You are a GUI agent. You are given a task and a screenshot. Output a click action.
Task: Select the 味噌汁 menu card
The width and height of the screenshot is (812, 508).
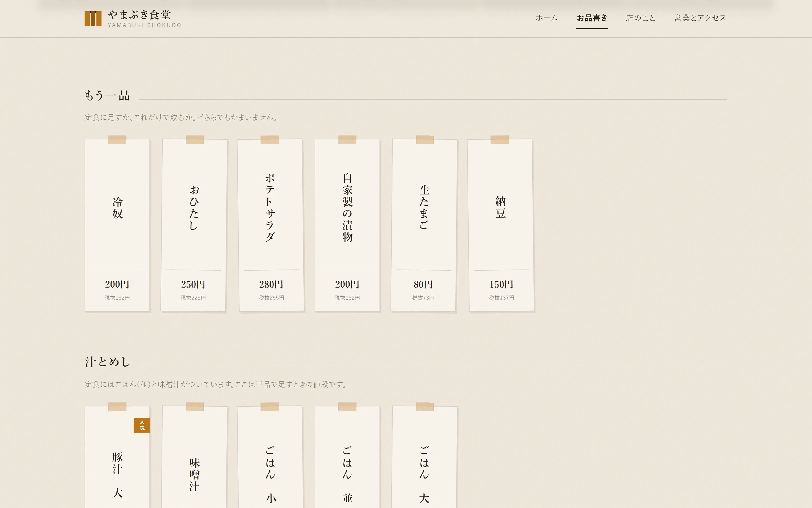tap(194, 457)
